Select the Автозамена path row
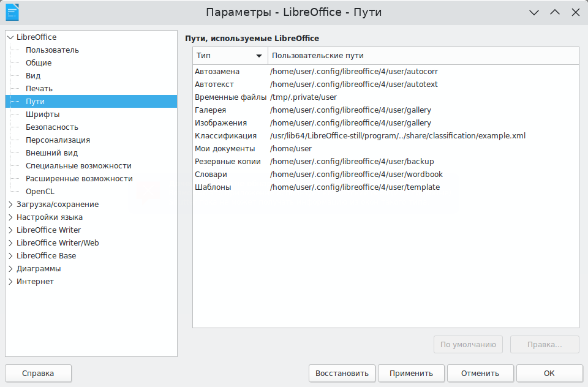 [x=386, y=71]
